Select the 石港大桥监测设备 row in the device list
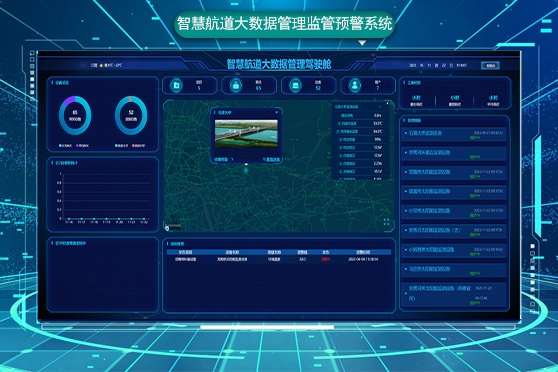This screenshot has height=372, width=558. click(x=454, y=135)
